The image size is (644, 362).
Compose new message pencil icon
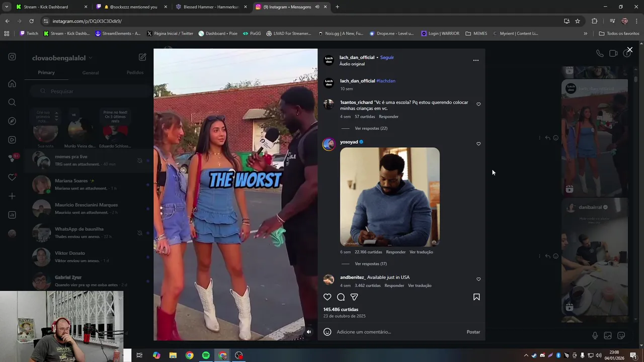(x=142, y=57)
